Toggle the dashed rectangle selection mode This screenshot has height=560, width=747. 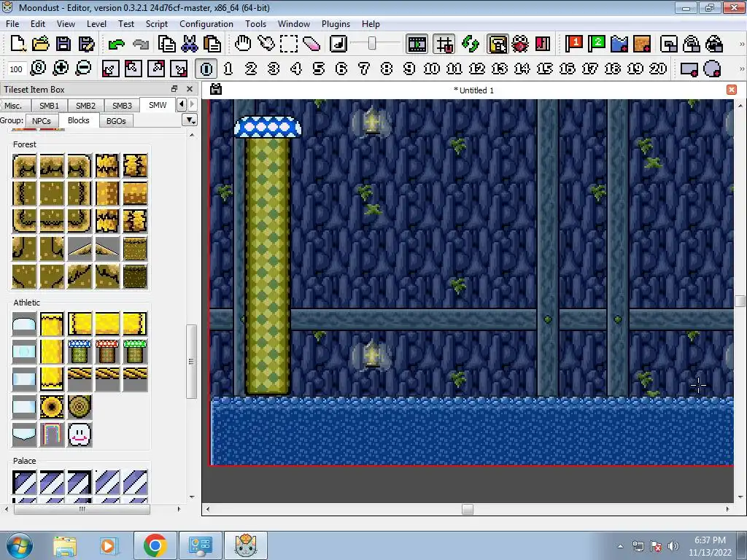tap(289, 44)
